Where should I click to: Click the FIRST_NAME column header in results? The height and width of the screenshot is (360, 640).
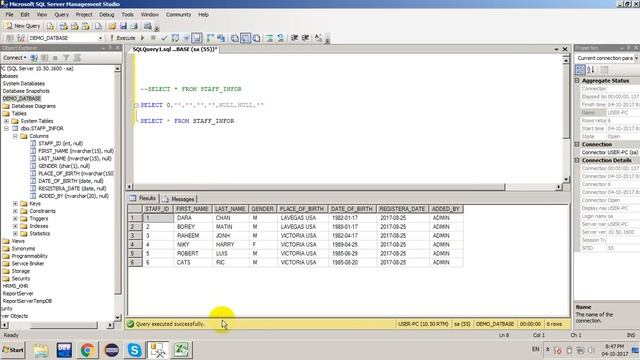192,209
